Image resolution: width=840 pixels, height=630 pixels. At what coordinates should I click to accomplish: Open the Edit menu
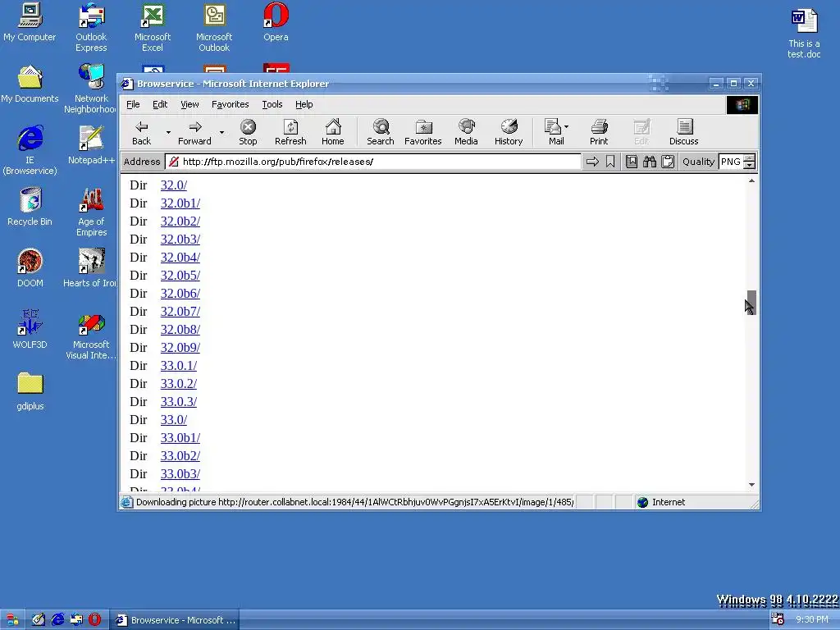tap(160, 104)
